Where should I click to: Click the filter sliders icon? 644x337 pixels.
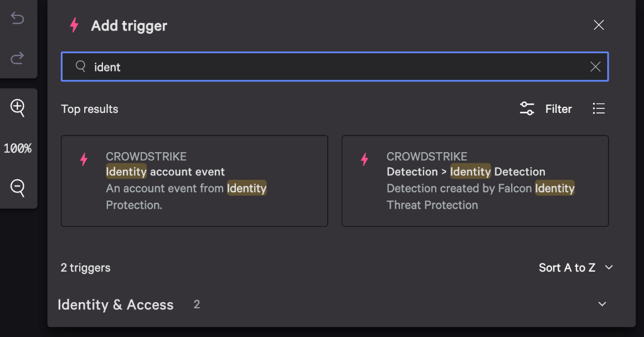[x=527, y=108]
